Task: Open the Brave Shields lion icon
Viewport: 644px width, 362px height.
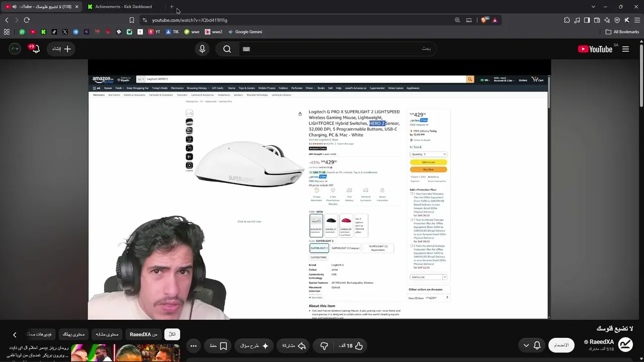Action: click(x=484, y=20)
